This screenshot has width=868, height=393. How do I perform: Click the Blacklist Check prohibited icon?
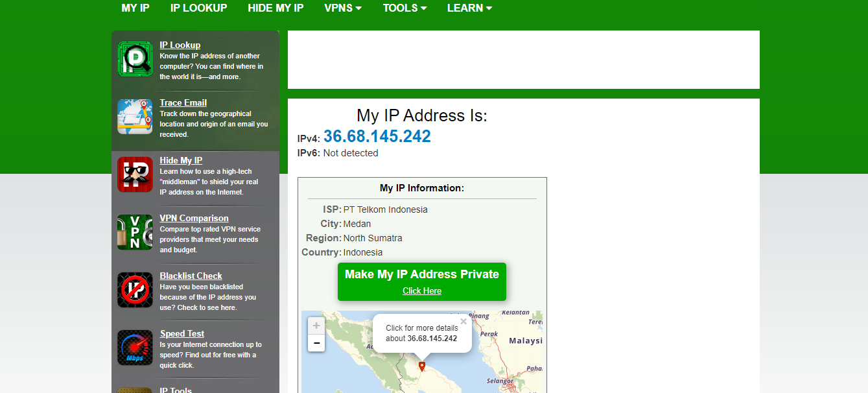(x=135, y=290)
